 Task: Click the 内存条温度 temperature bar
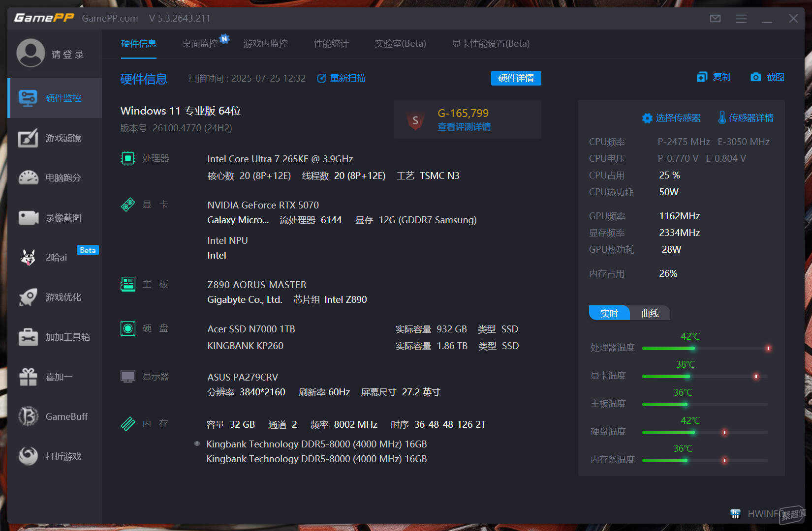pyautogui.click(x=705, y=460)
